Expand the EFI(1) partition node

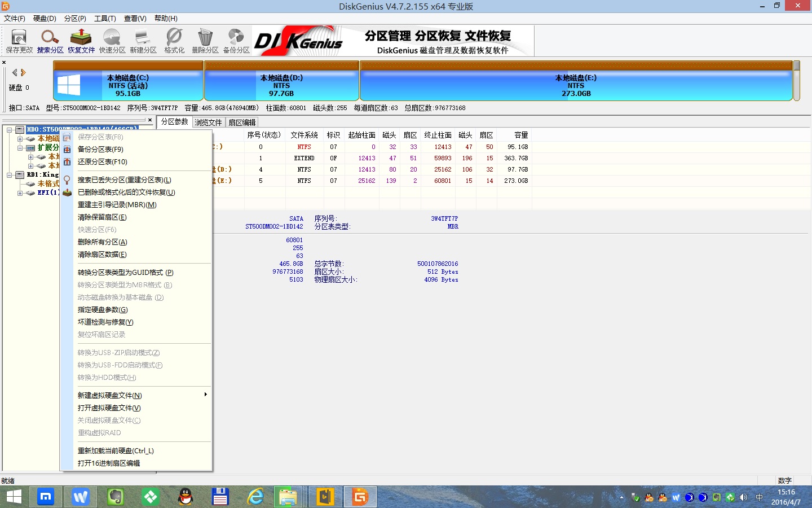tap(20, 193)
